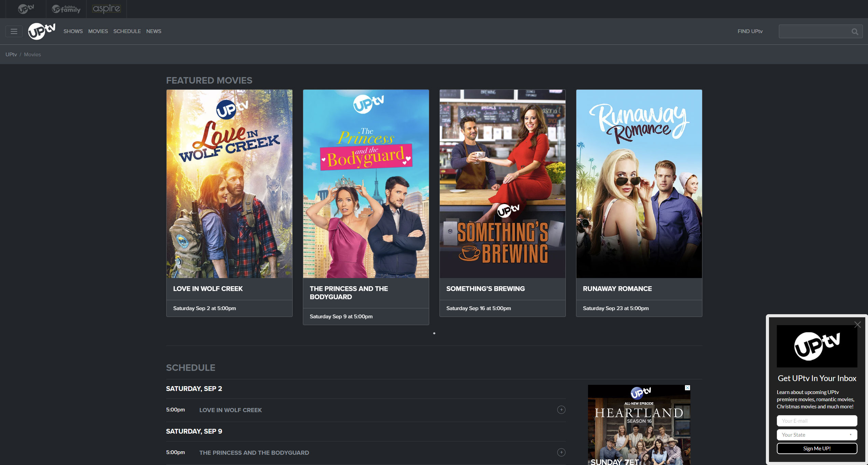Click the FEATURED MOVIES heading
868x465 pixels.
pos(209,81)
